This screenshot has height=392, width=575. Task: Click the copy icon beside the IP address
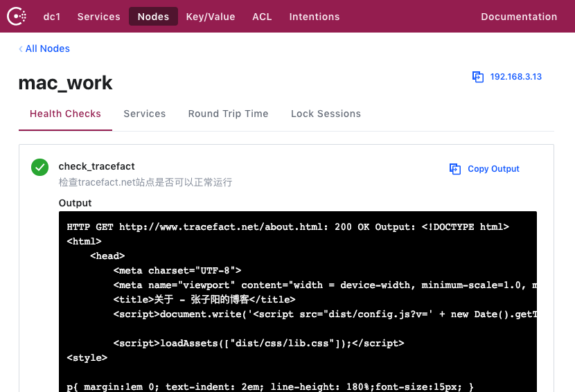(477, 77)
